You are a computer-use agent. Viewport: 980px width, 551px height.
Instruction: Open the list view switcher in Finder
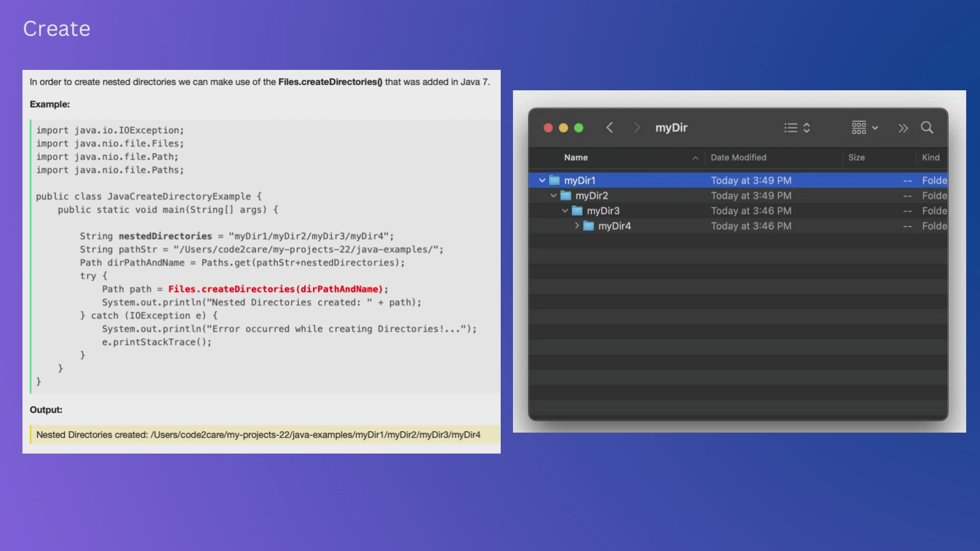(797, 128)
